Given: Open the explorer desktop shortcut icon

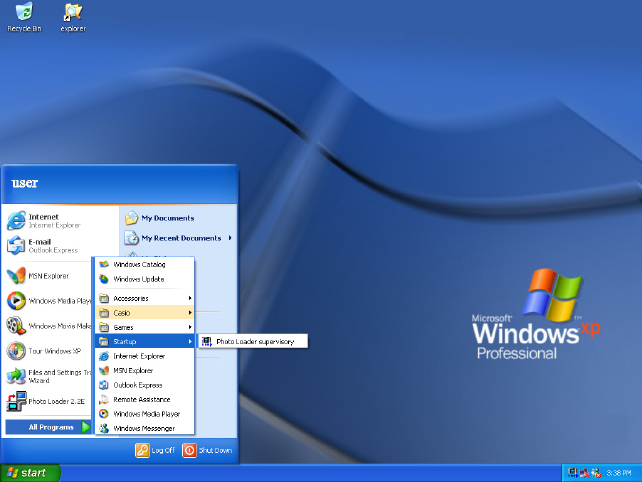Looking at the screenshot, I should click(73, 14).
